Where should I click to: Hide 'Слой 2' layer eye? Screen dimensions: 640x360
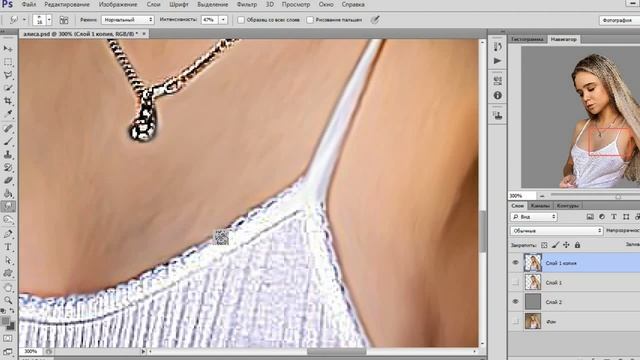(515, 301)
